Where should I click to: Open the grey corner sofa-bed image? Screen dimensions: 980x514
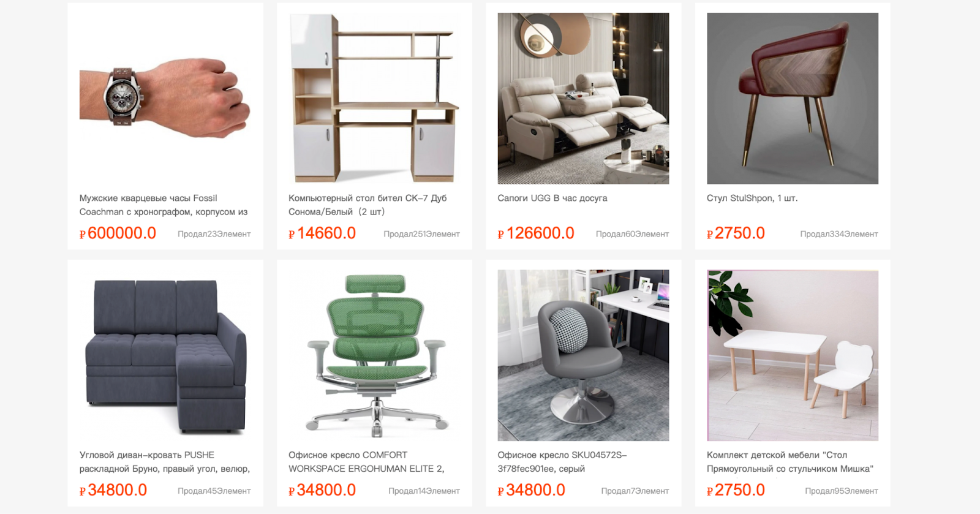click(165, 355)
